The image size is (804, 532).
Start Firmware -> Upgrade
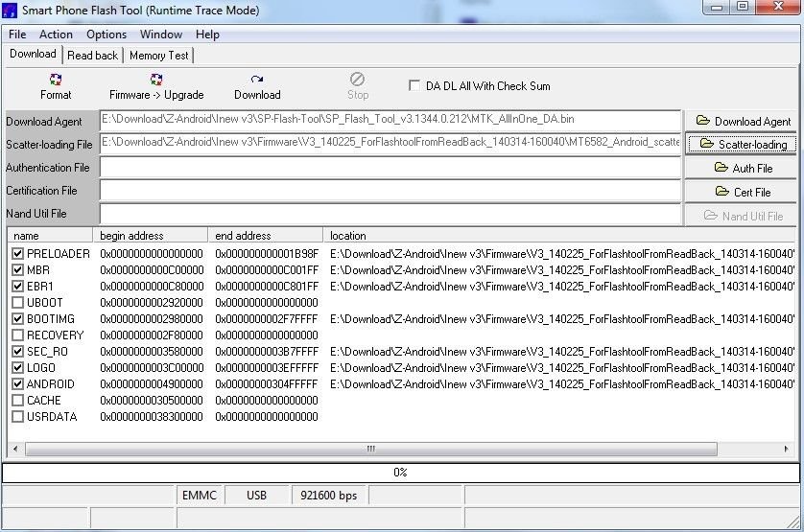[156, 86]
